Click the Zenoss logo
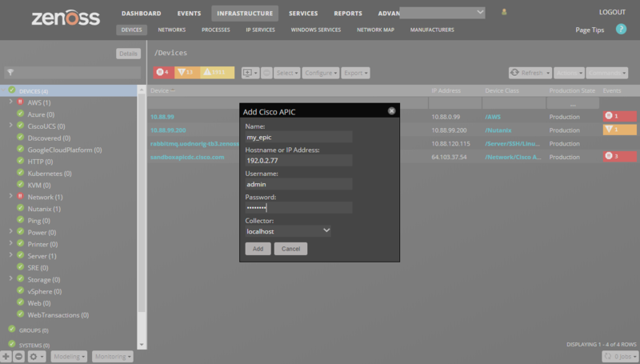The width and height of the screenshot is (640, 364). click(x=66, y=18)
